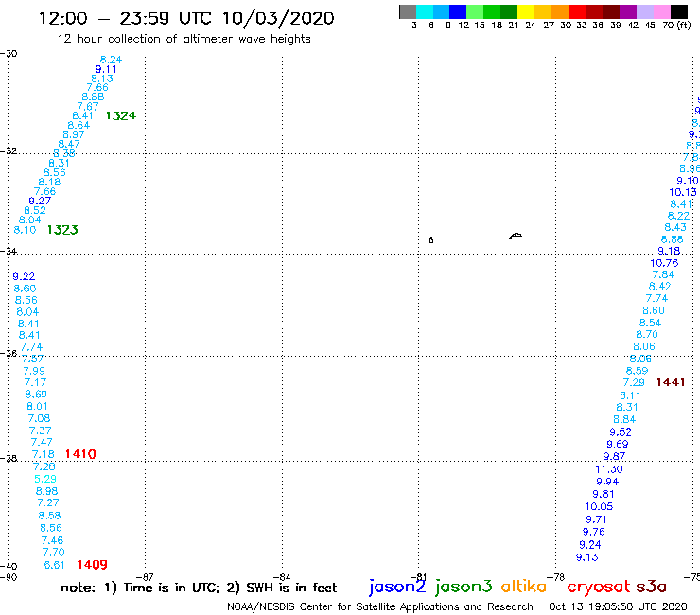This screenshot has width=700, height=615.
Task: Select the wave height value '7.18'
Action: point(43,454)
